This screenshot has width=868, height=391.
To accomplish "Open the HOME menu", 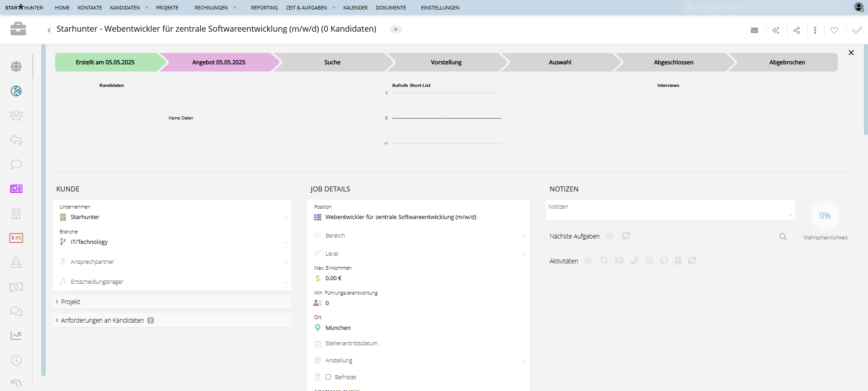I will click(62, 8).
